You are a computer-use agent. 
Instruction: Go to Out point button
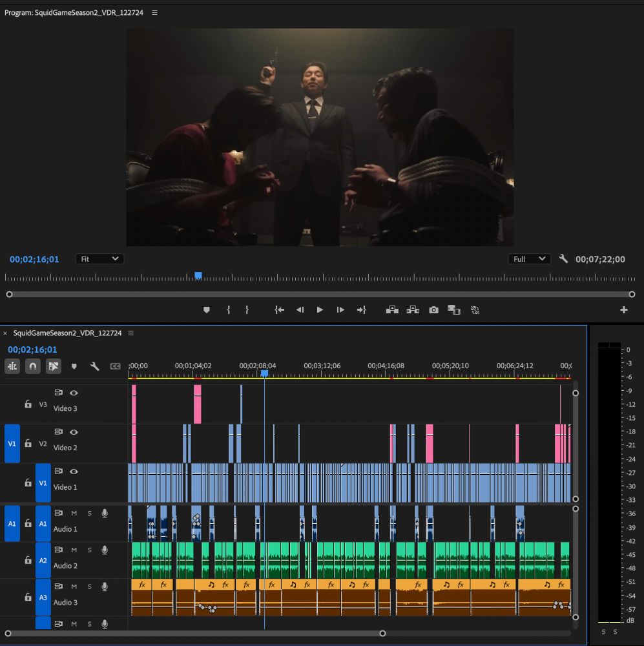(x=361, y=310)
